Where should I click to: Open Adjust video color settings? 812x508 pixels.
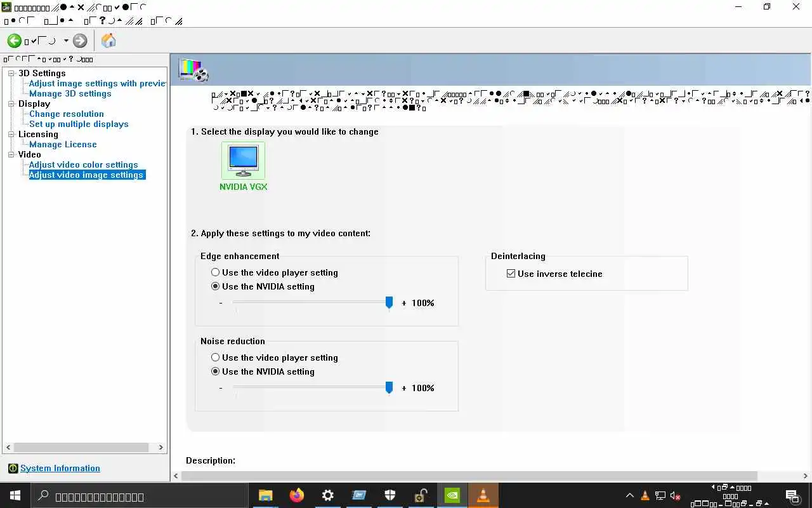pos(83,164)
